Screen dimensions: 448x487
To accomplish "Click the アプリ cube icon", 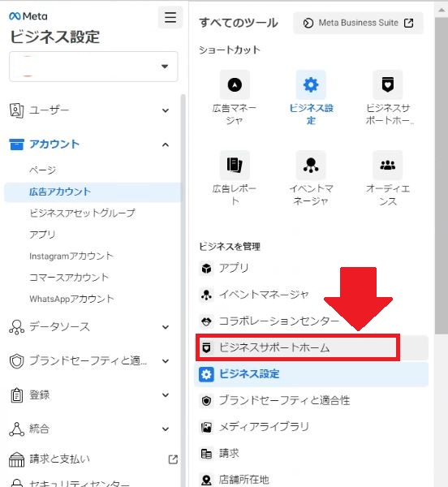I will [206, 269].
